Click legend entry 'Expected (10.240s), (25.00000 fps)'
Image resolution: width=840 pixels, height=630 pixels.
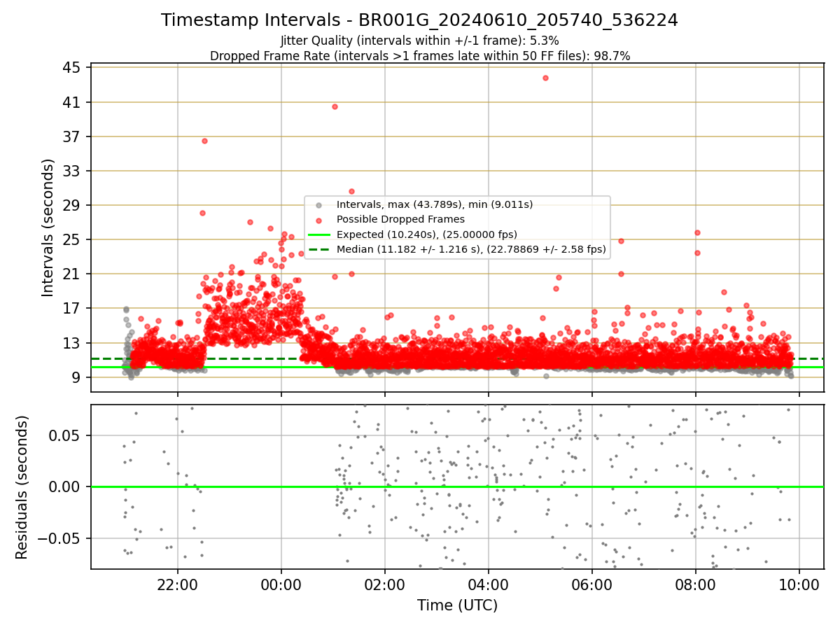pos(426,234)
